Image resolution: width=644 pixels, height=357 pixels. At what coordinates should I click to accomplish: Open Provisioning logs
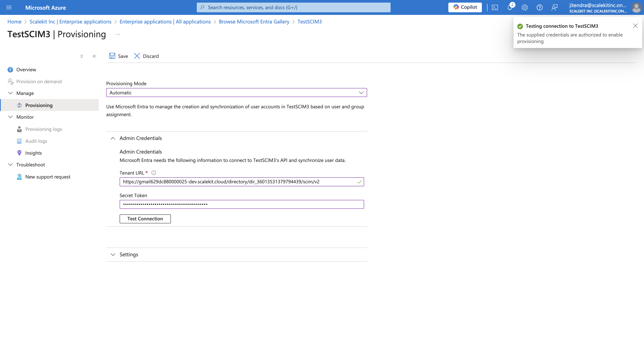[43, 129]
